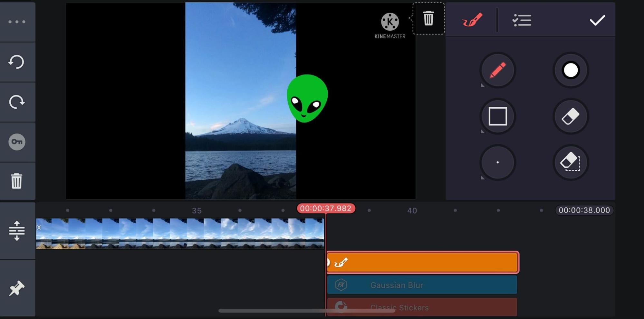This screenshot has height=319, width=644.
Task: Open the white color swatch
Action: pyautogui.click(x=571, y=70)
